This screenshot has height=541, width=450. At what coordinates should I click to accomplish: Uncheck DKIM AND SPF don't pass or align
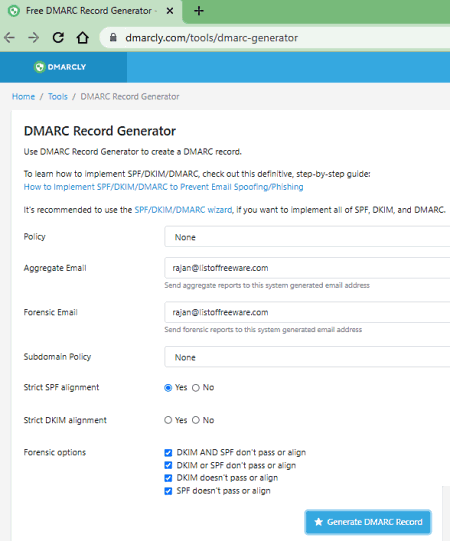point(168,453)
